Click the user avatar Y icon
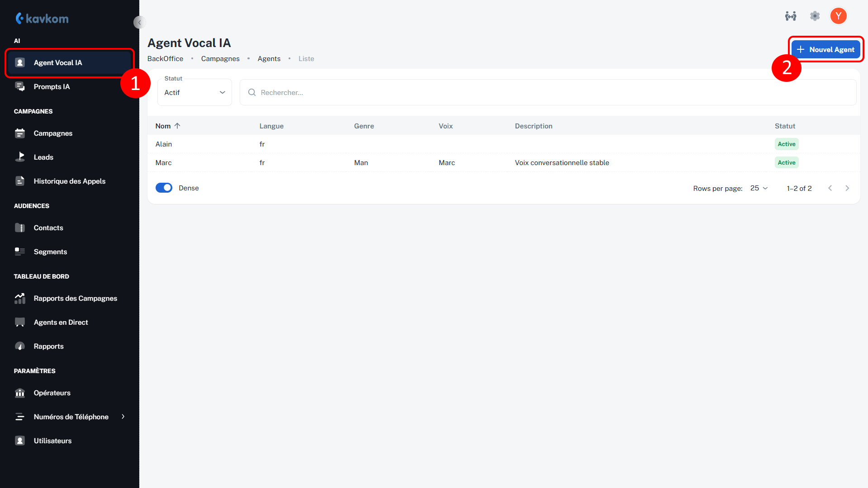This screenshot has height=488, width=868. [838, 16]
